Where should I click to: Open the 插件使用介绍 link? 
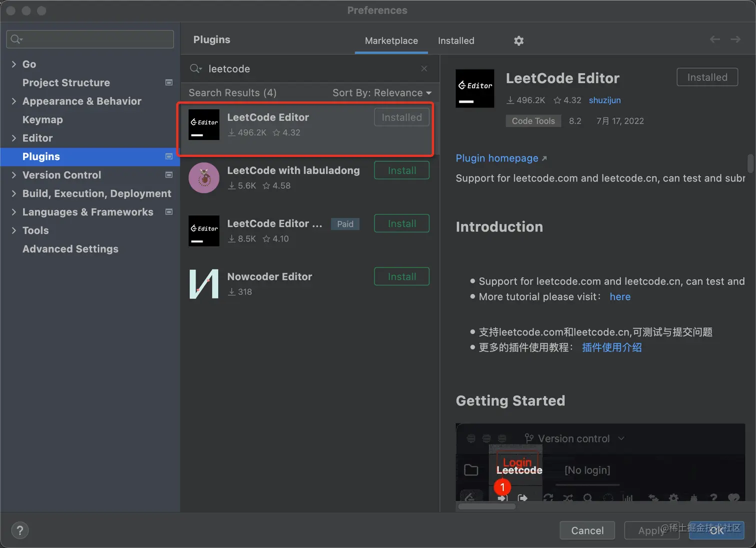611,347
